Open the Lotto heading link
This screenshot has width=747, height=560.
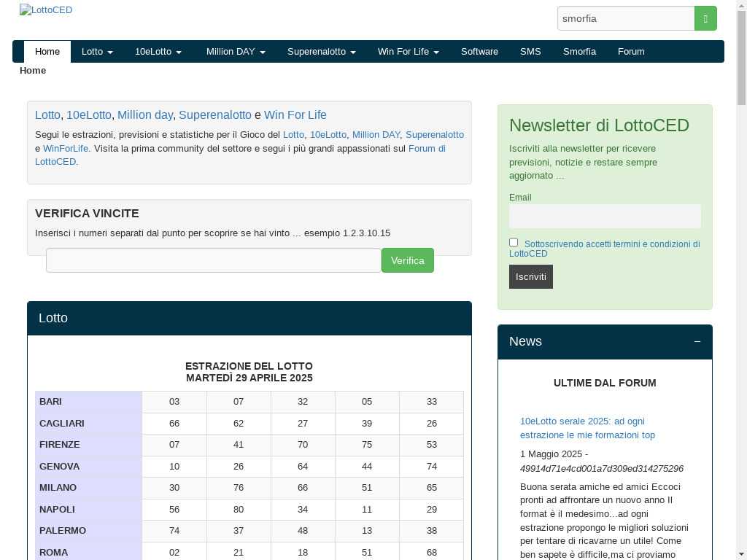[x=47, y=114]
